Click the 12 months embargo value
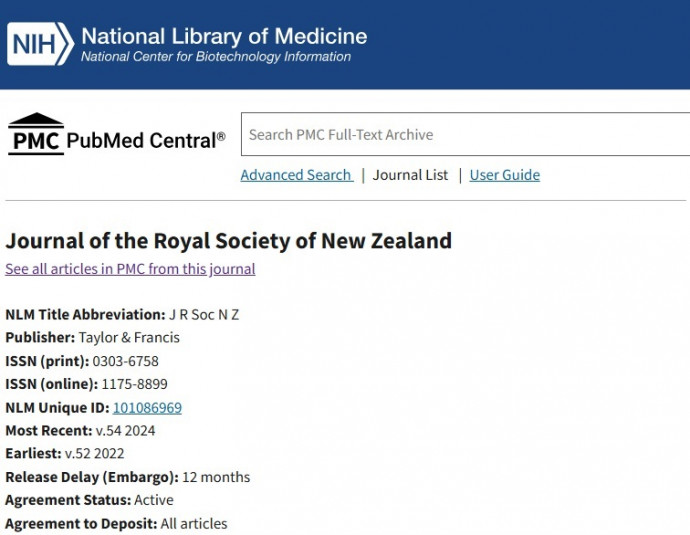 pyautogui.click(x=216, y=477)
